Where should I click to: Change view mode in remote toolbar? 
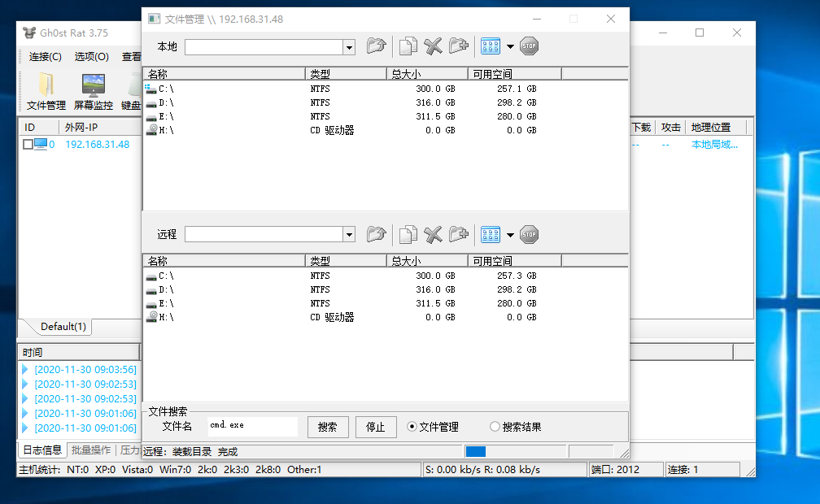[x=490, y=234]
